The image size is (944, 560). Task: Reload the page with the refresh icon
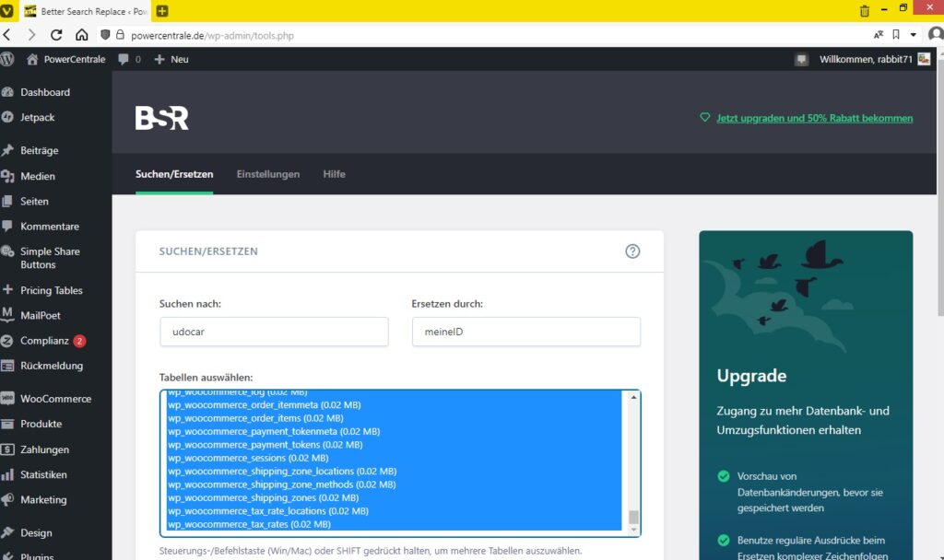[x=56, y=35]
